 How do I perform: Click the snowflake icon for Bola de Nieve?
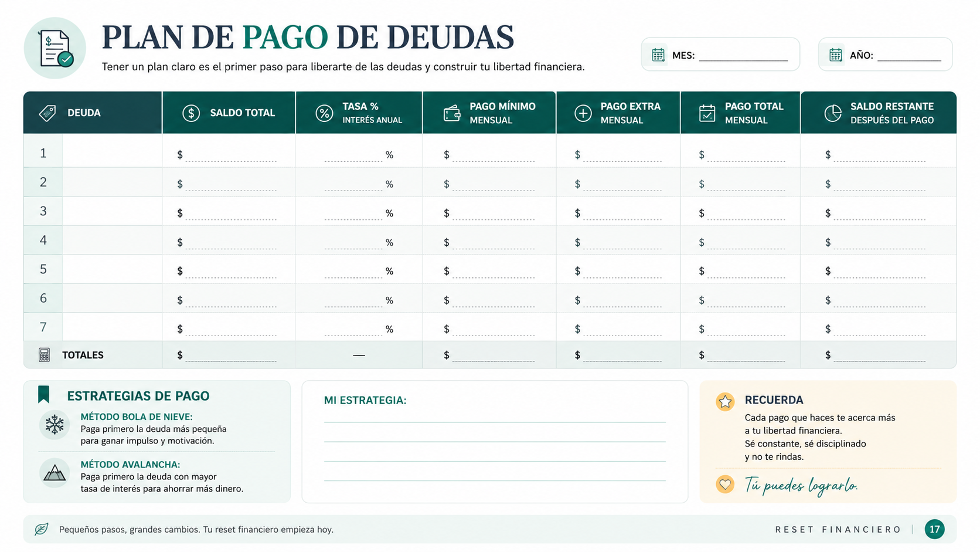point(55,425)
